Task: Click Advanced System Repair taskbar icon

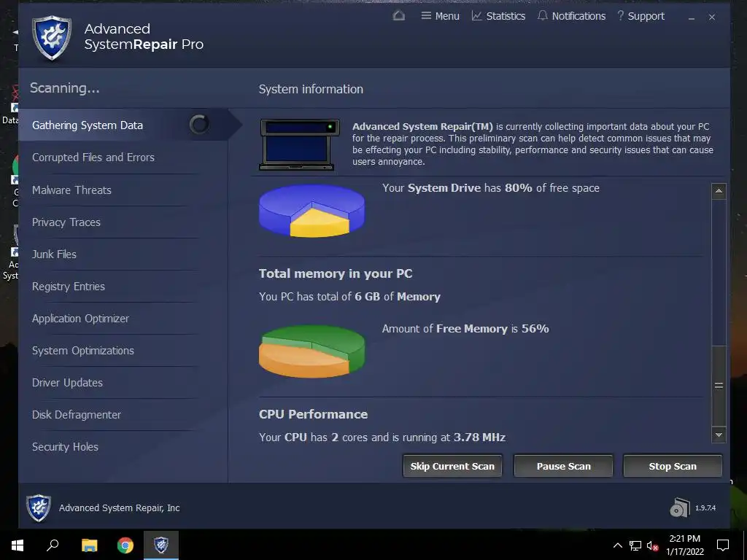Action: coord(161,545)
